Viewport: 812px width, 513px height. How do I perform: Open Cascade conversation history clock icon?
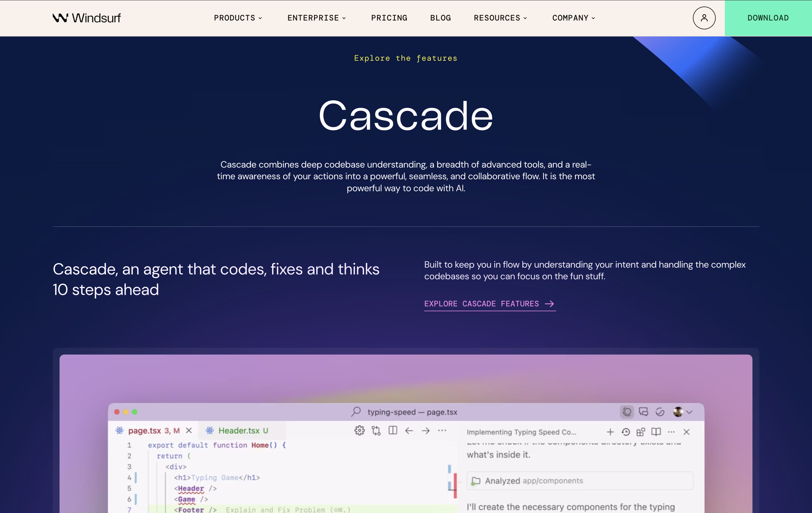626,432
